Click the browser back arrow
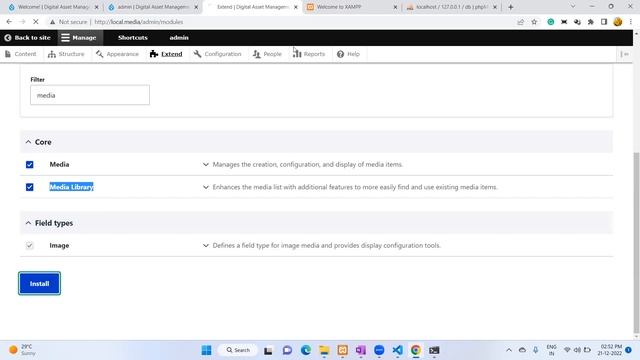Screen dimensions: 640x360 [9, 22]
